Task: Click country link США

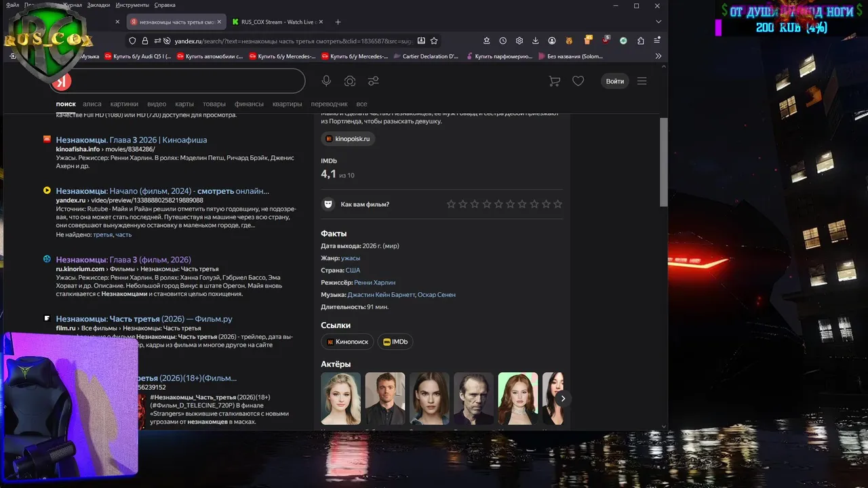Action: click(x=353, y=270)
